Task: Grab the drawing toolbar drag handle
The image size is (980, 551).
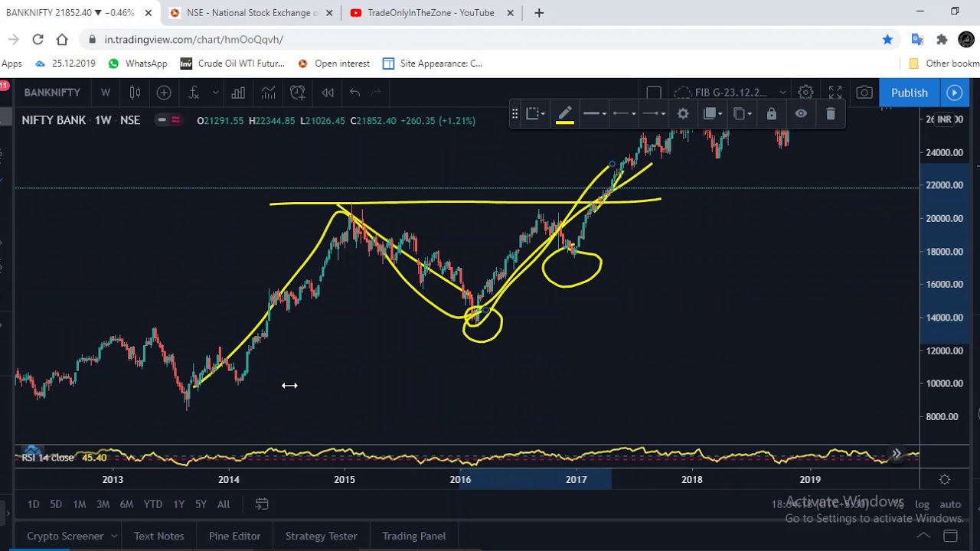Action: pyautogui.click(x=514, y=114)
